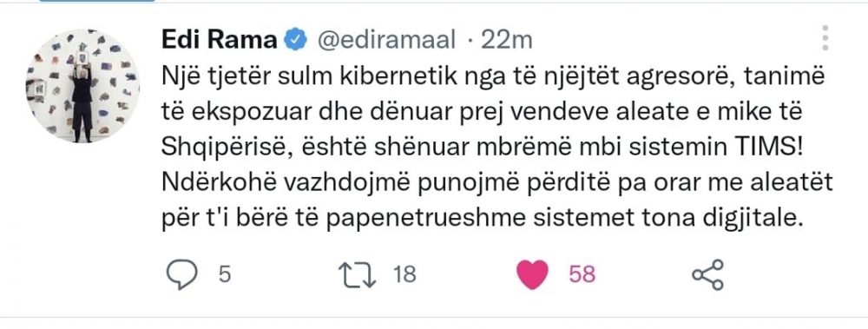
Task: Click the blue verified badge
Action: pyautogui.click(x=295, y=40)
